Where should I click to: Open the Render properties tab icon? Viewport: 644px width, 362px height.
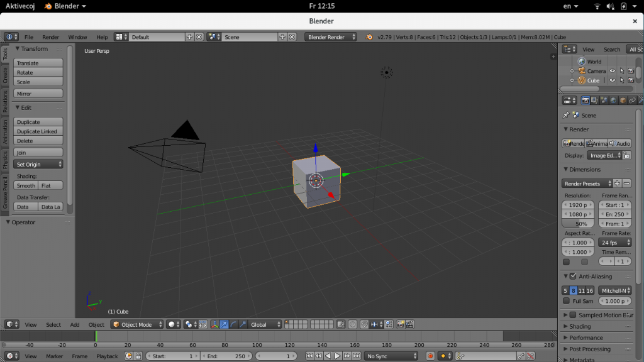[x=586, y=100]
